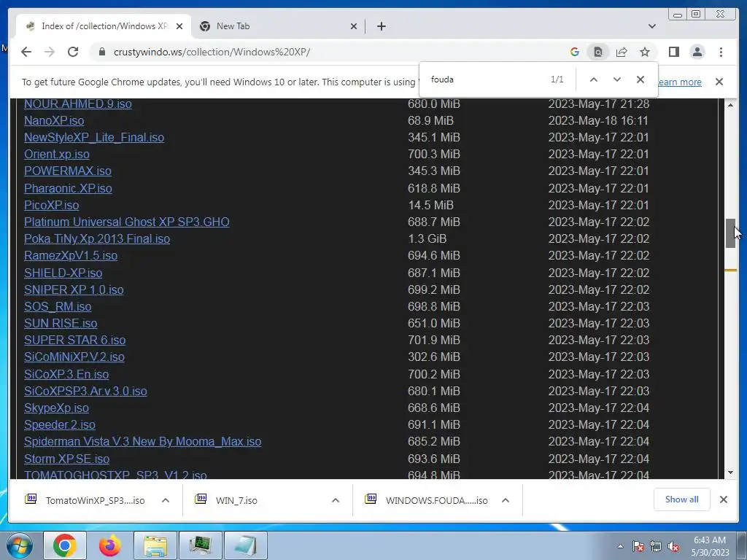Click the Google icon in the address bar

coord(575,52)
